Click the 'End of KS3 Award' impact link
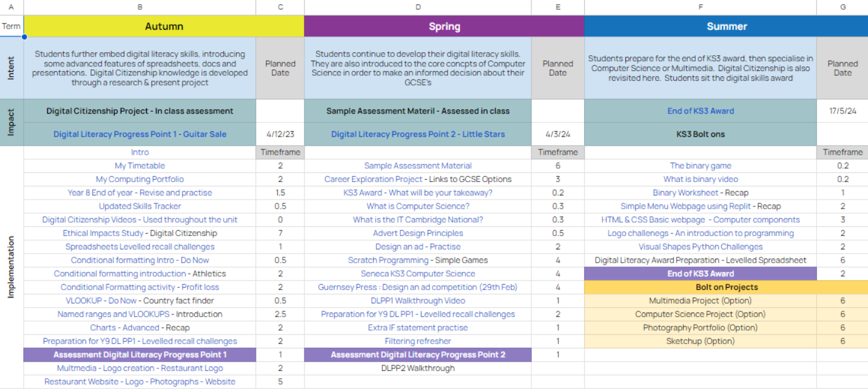Image resolution: width=868 pixels, height=389 pixels. (x=700, y=111)
